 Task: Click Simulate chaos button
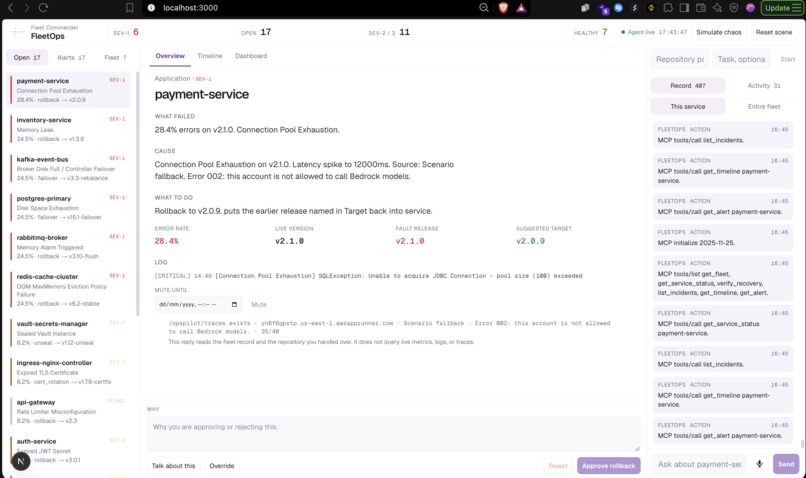719,32
